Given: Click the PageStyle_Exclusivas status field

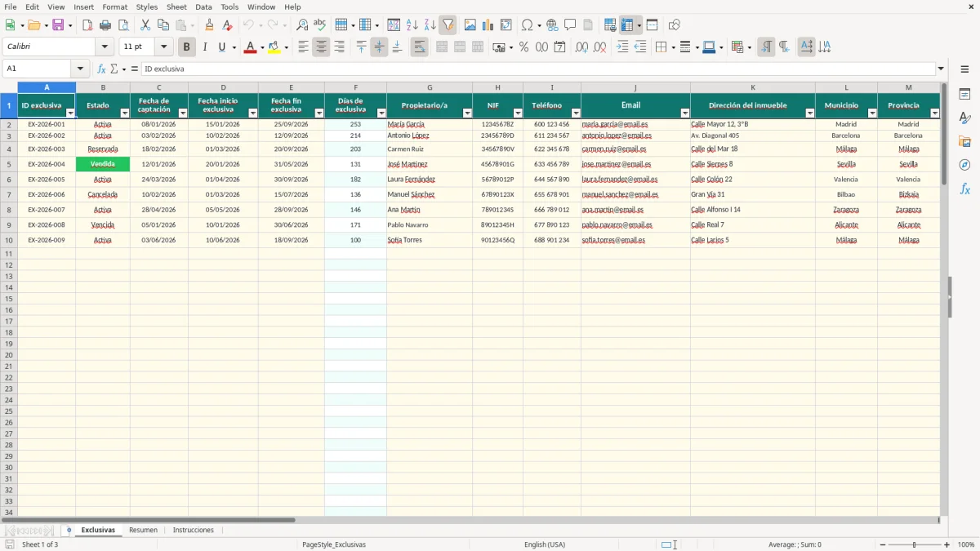Looking at the screenshot, I should point(334,544).
